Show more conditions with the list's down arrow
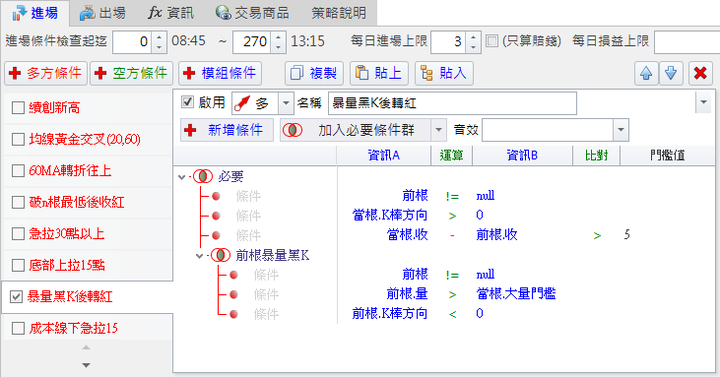The width and height of the screenshot is (720, 377). (x=86, y=366)
